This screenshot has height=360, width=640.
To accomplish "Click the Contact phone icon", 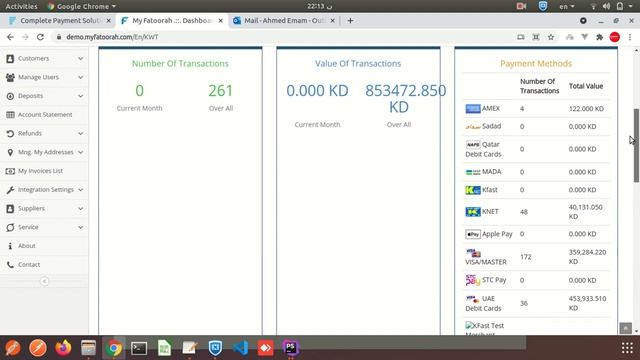I will (x=10, y=265).
